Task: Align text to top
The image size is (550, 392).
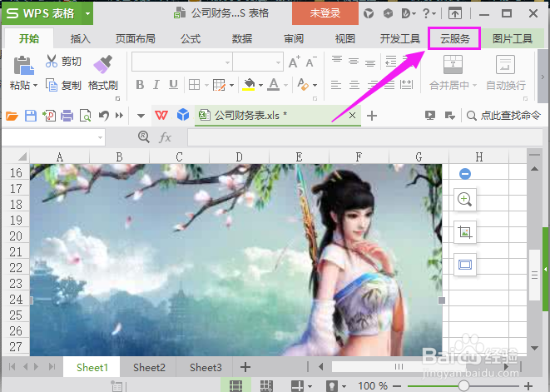Action: [337, 60]
